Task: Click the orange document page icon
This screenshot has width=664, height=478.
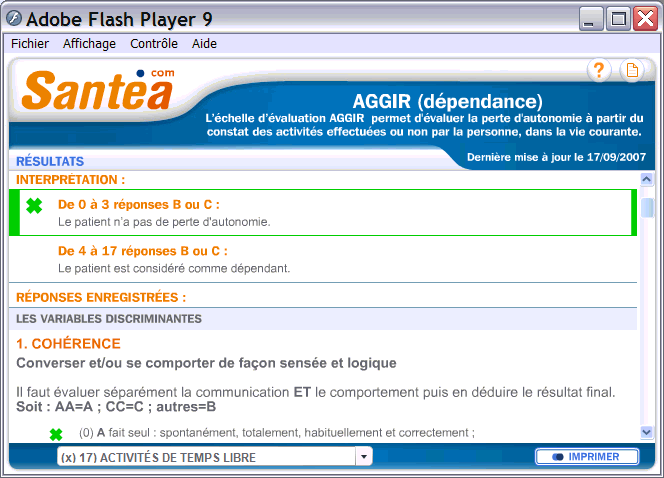Action: [x=632, y=70]
